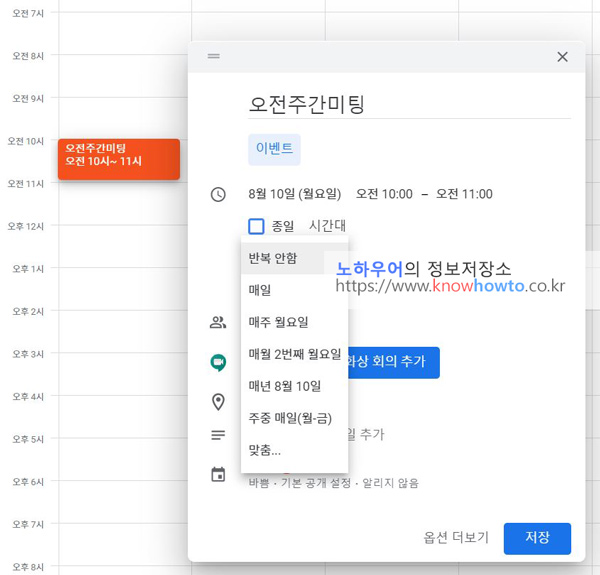
Task: Click the guests people icon
Action: click(218, 323)
